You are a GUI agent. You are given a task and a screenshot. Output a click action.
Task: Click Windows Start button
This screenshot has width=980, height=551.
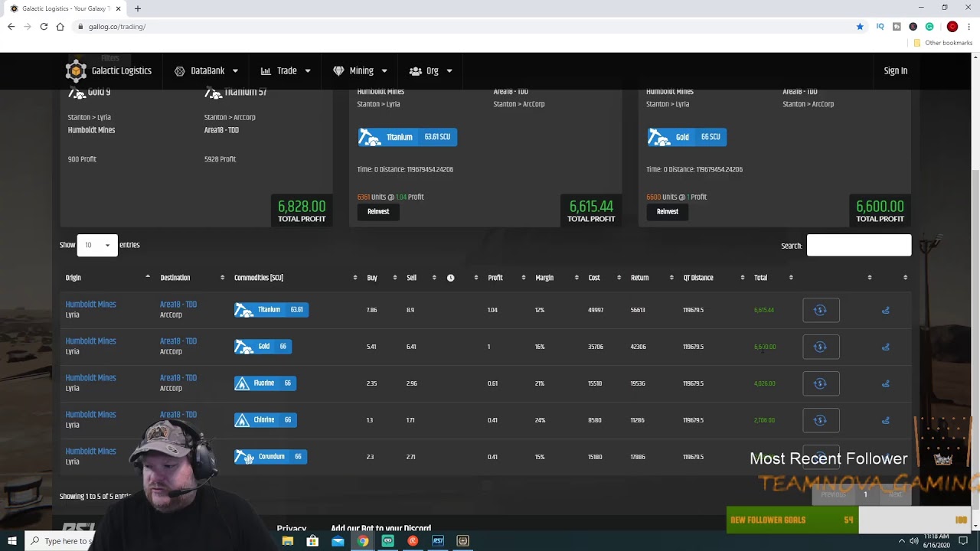[11, 541]
